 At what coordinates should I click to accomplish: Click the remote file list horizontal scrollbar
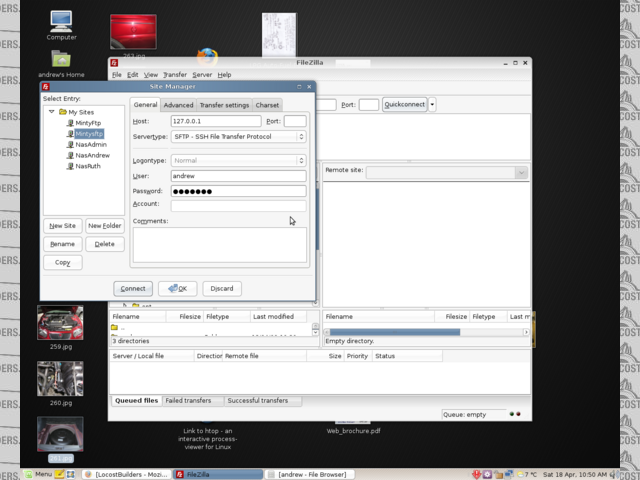(x=394, y=331)
